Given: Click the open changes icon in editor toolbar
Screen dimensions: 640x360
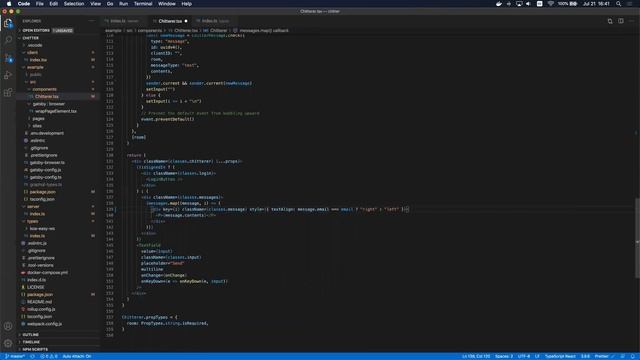Looking at the screenshot, I should coord(610,21).
